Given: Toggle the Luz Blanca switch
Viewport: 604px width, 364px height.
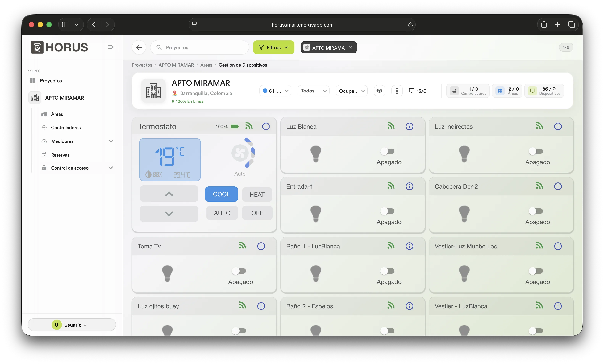Looking at the screenshot, I should point(387,151).
